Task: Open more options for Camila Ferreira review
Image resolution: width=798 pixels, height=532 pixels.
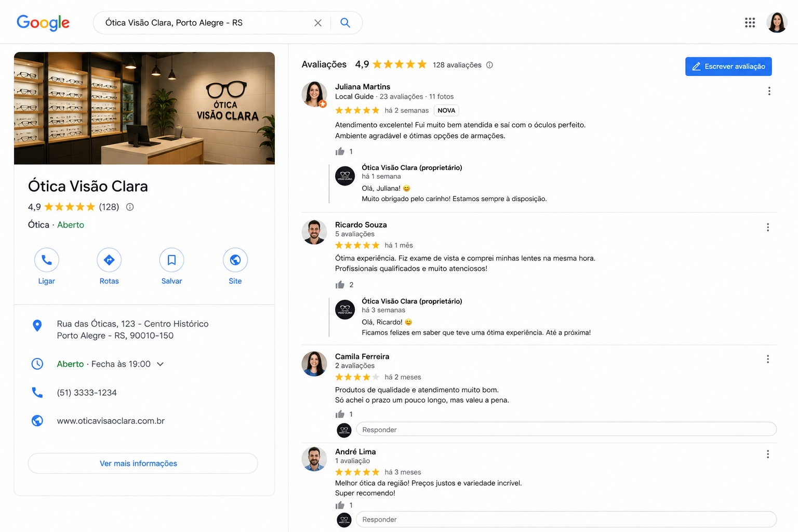Action: pos(768,359)
